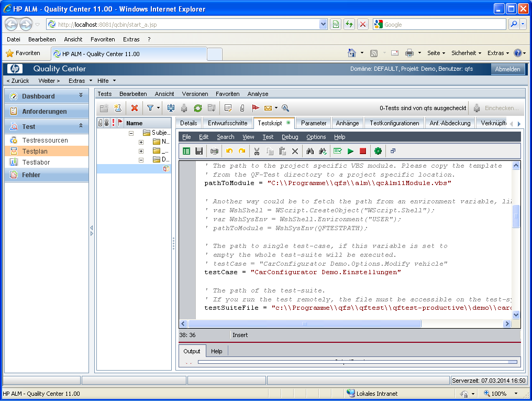The image size is (532, 401).
Task: Open Testlabor in the sidebar
Action: pyautogui.click(x=36, y=162)
